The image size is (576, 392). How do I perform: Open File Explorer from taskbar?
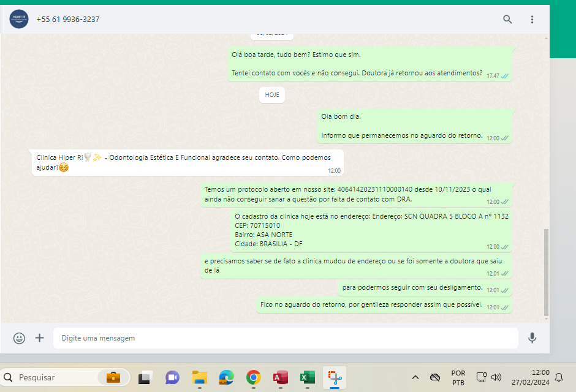[x=200, y=377]
